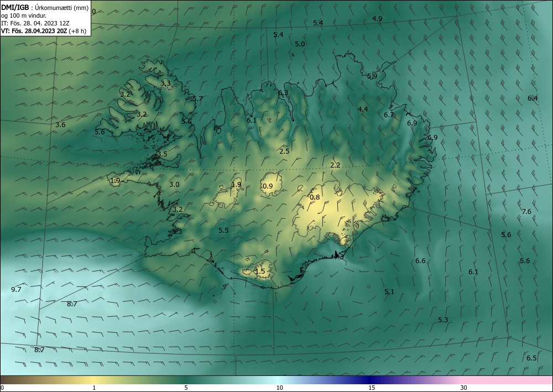Screen dimensions: 553x392
Task: Click the 0.9 value on Hofsjökull glacier
Action: tap(268, 186)
